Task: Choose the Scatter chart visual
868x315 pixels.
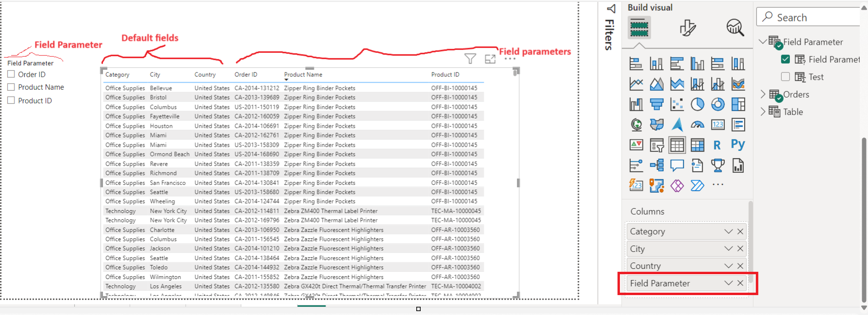Action: click(x=677, y=104)
